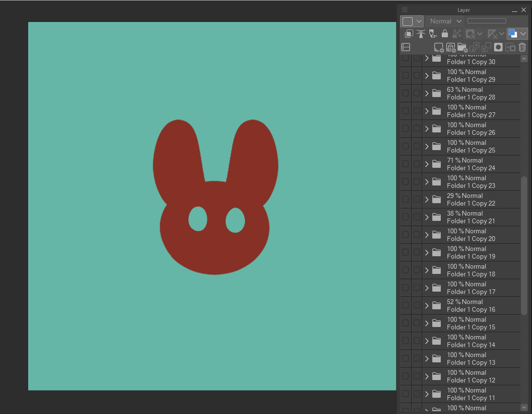Expand Folder 1 Copy 14 chevron

(427, 341)
